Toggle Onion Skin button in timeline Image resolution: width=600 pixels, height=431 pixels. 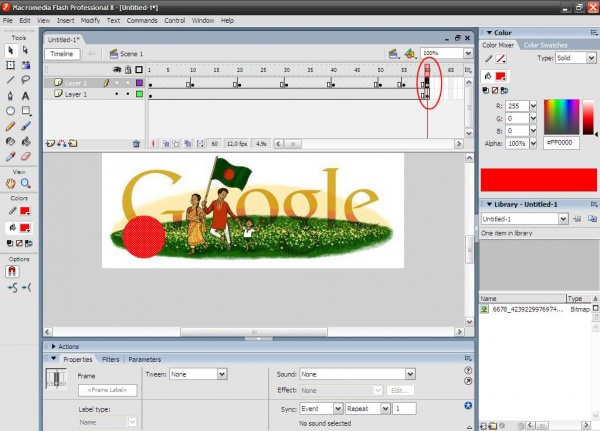tap(166, 144)
